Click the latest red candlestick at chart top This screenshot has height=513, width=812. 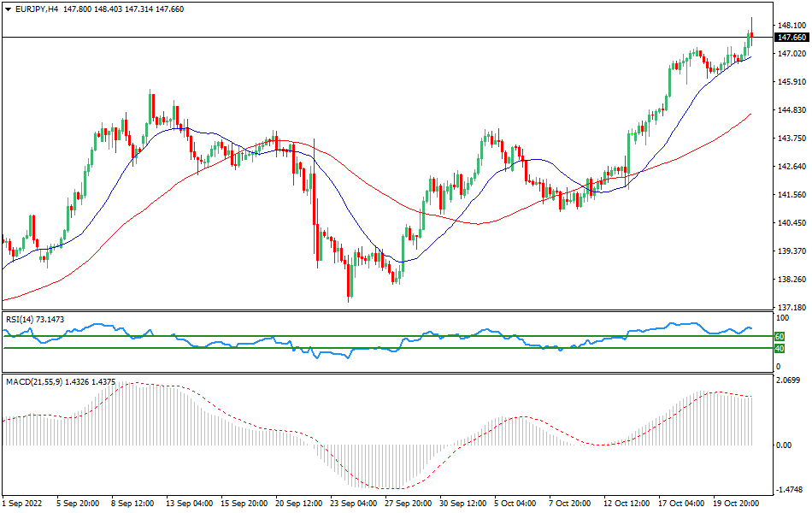click(751, 35)
